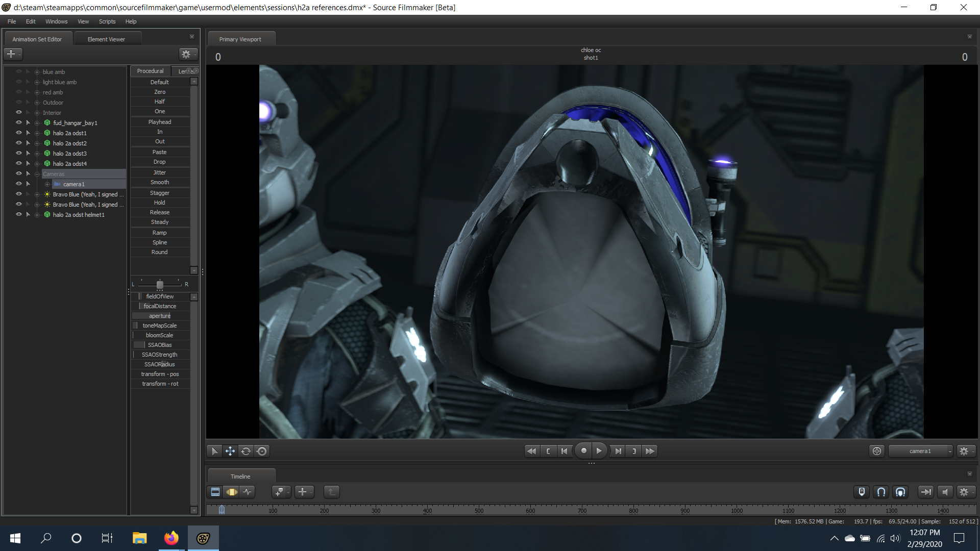Screen dimensions: 980x551
Task: Adjust the fieldOfView control slider
Action: [x=160, y=296]
